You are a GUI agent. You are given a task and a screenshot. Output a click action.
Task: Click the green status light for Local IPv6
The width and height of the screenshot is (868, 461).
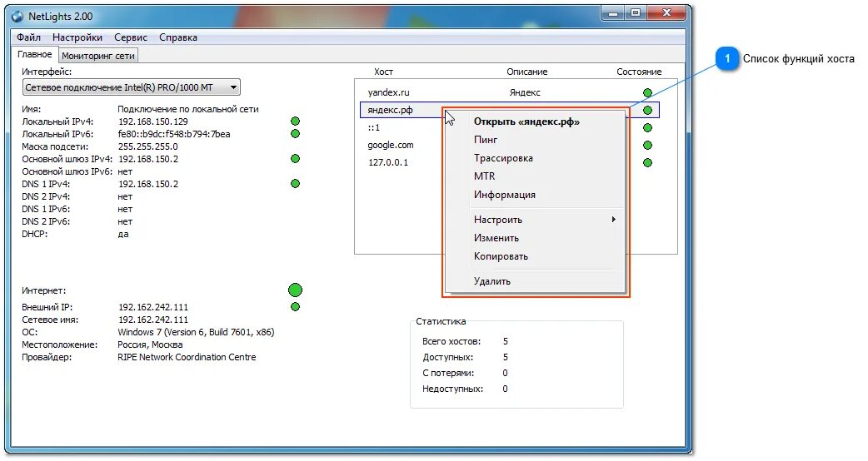click(x=295, y=134)
